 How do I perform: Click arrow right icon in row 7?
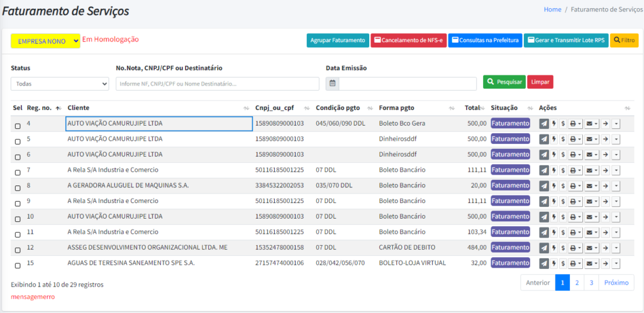[606, 170]
